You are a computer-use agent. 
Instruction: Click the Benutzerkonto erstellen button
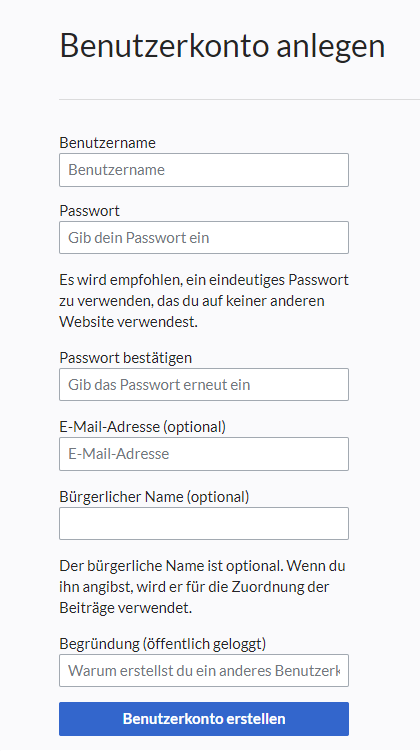[204, 719]
